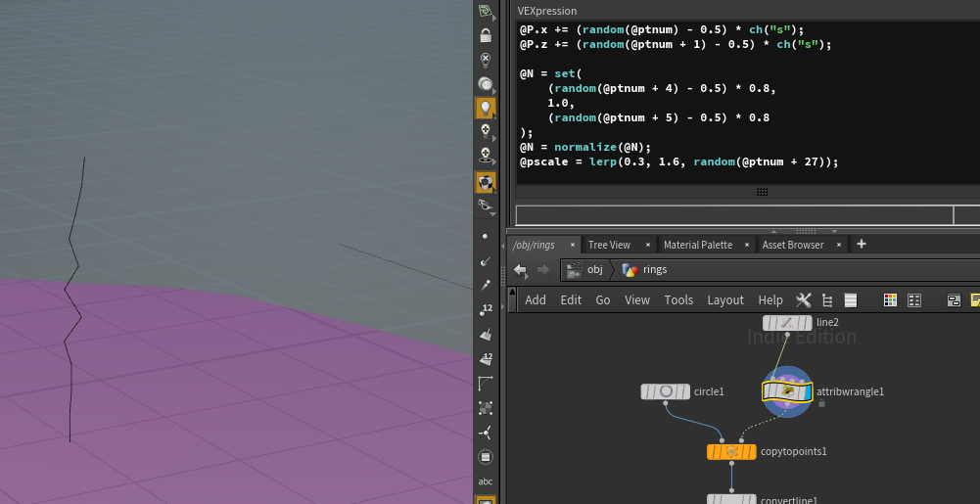This screenshot has height=504, width=980.
Task: Place cursor on '@N = normalize(@N);' line
Action: coord(585,148)
